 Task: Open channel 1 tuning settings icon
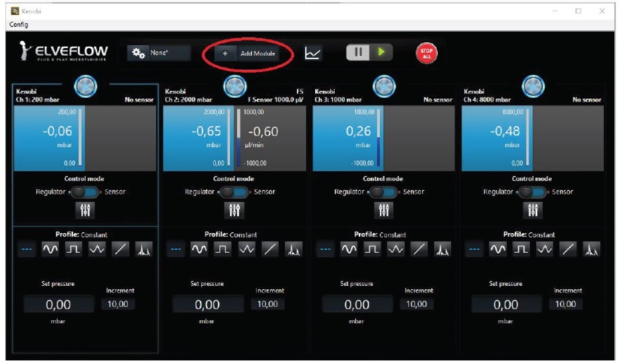point(85,210)
